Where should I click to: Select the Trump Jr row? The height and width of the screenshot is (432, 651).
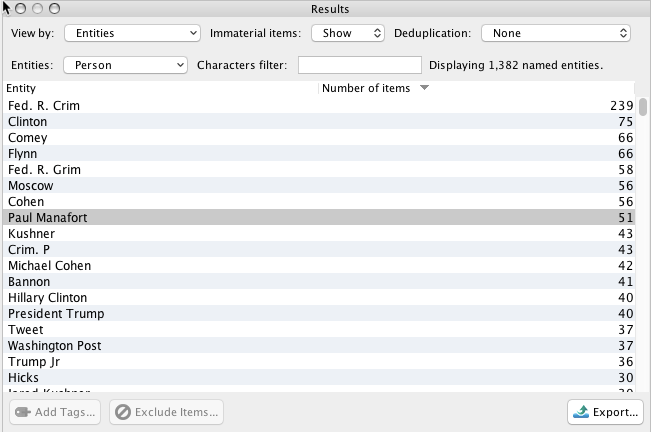[x=319, y=361]
